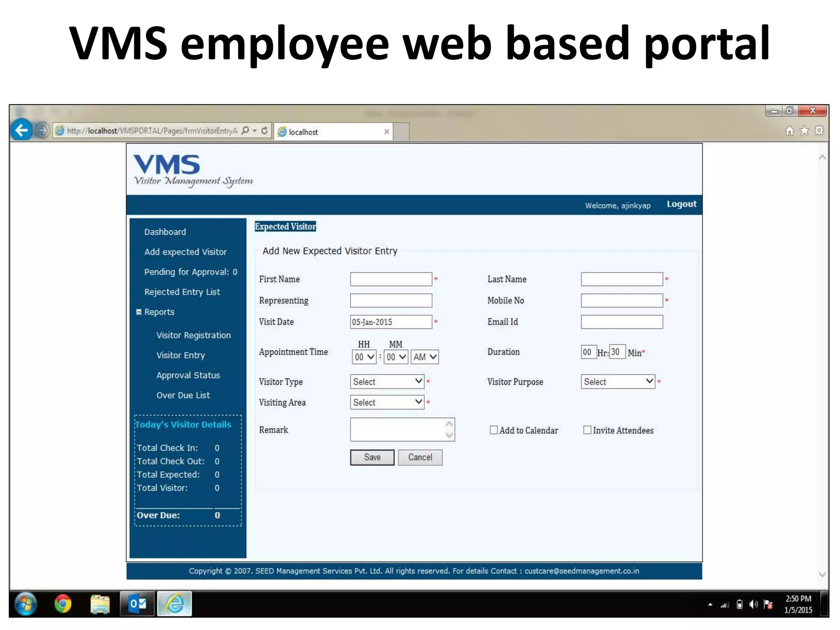Open the HH hour dropdown
840x630 pixels.
pos(364,357)
